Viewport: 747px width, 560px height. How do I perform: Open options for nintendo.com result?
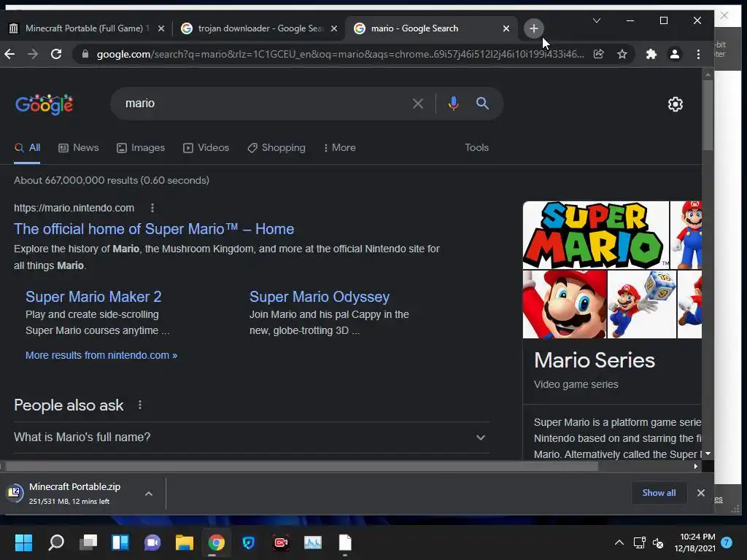pyautogui.click(x=152, y=208)
